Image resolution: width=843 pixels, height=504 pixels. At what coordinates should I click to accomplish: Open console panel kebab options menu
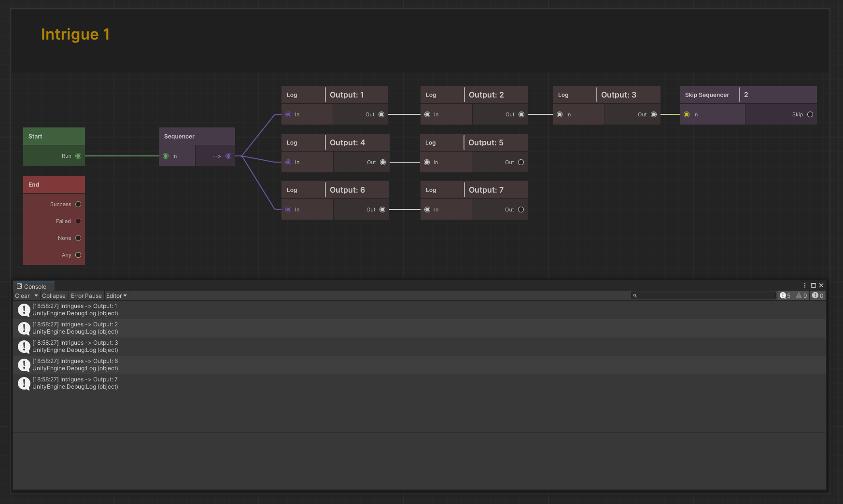pyautogui.click(x=805, y=285)
